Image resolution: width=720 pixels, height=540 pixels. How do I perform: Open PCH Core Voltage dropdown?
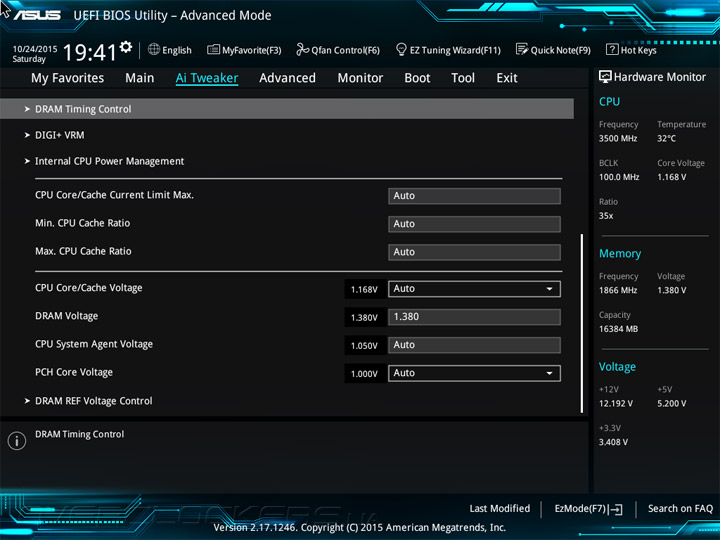pyautogui.click(x=474, y=373)
